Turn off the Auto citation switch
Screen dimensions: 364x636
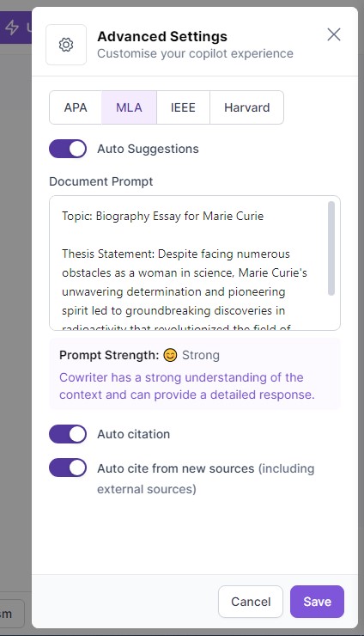point(68,434)
